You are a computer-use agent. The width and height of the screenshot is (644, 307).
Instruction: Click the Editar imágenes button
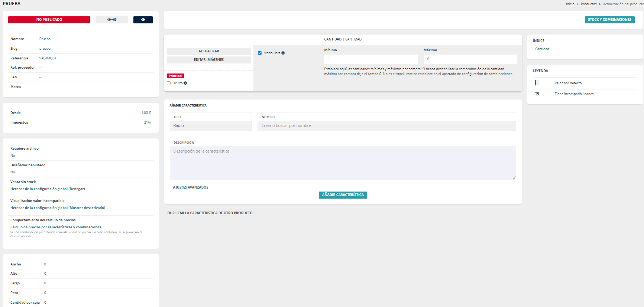(208, 60)
